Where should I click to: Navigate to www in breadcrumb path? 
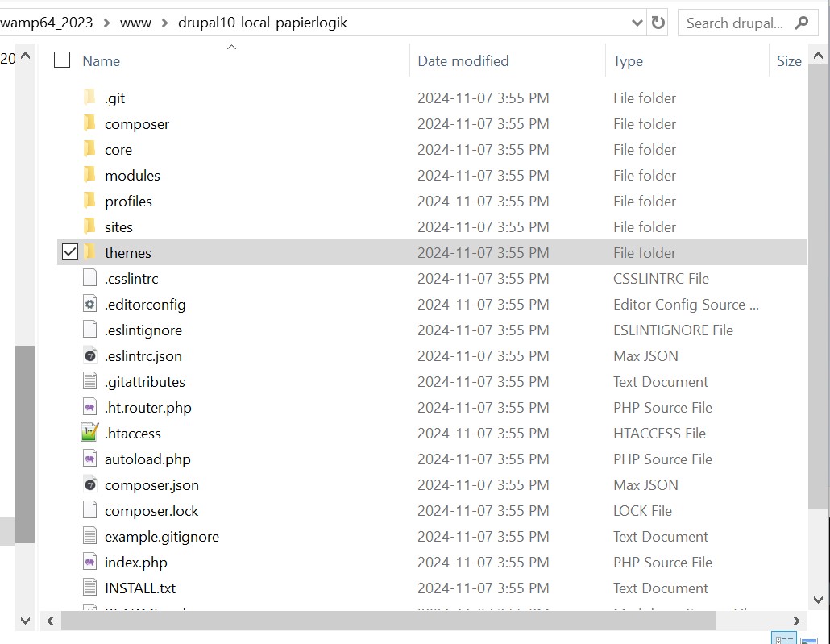pyautogui.click(x=135, y=23)
